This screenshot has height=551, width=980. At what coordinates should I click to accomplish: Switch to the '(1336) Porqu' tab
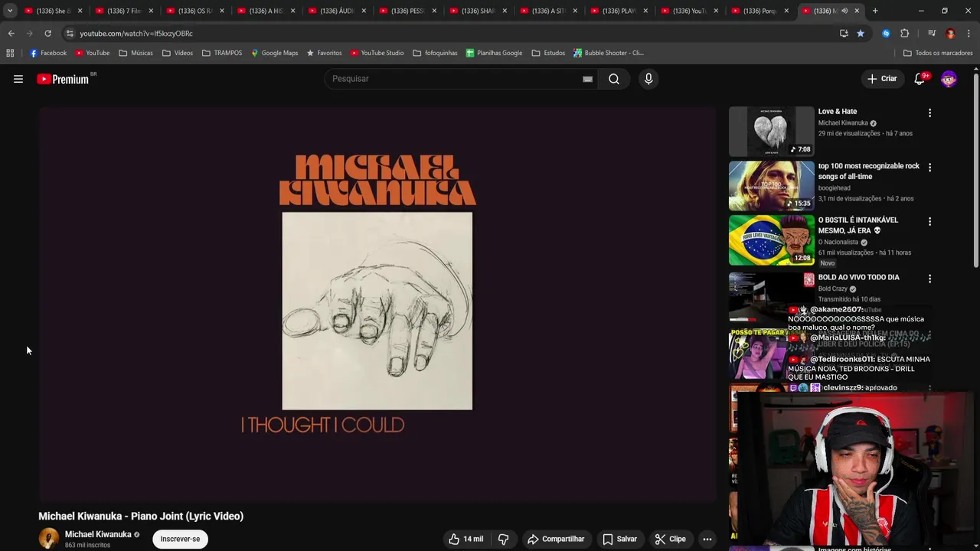[x=760, y=11]
